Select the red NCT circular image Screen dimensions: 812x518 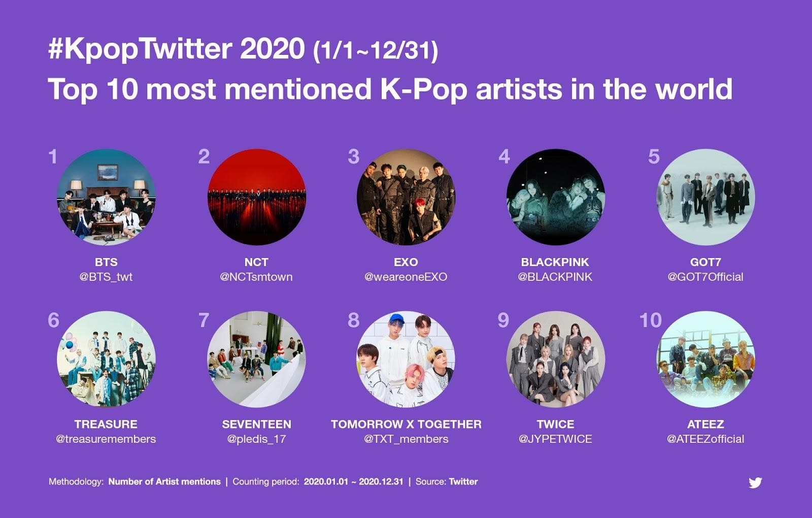(256, 197)
